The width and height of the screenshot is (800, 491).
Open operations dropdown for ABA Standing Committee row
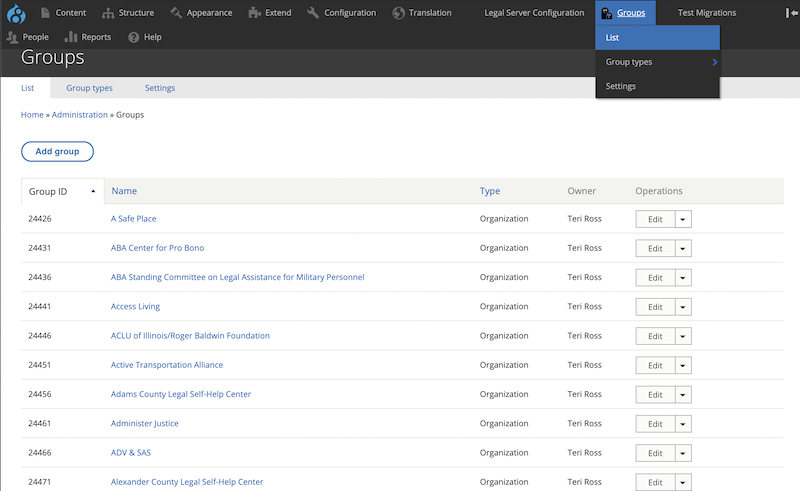pos(683,278)
